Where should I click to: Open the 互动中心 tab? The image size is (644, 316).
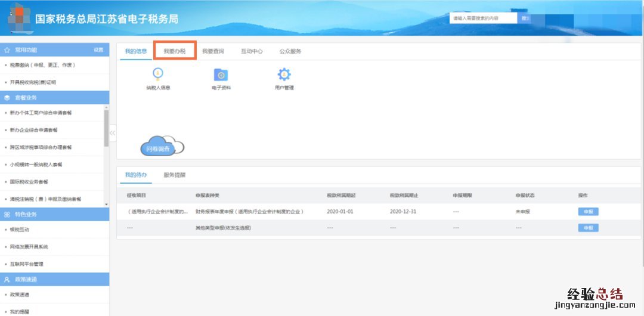coord(252,51)
